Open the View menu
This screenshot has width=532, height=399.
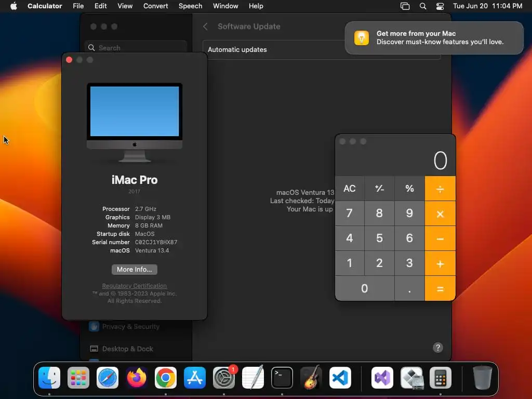[x=125, y=6]
